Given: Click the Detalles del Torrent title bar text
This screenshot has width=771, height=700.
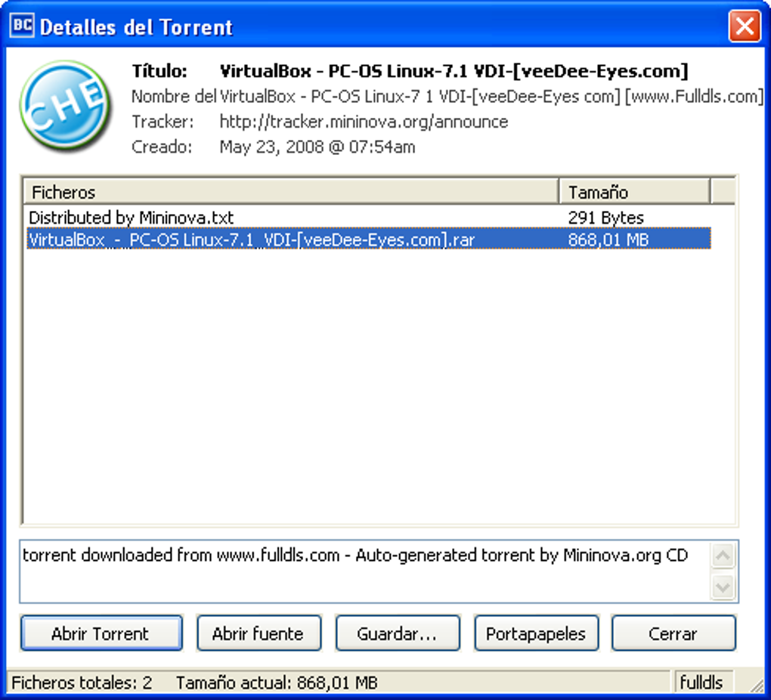Looking at the screenshot, I should [136, 27].
